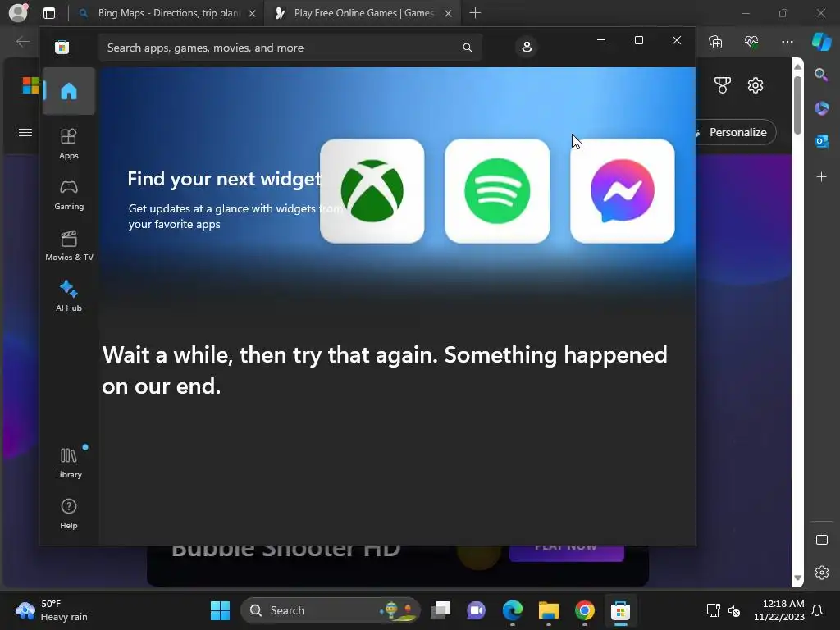Click the Find your next widget heading
840x630 pixels.
[x=224, y=179]
